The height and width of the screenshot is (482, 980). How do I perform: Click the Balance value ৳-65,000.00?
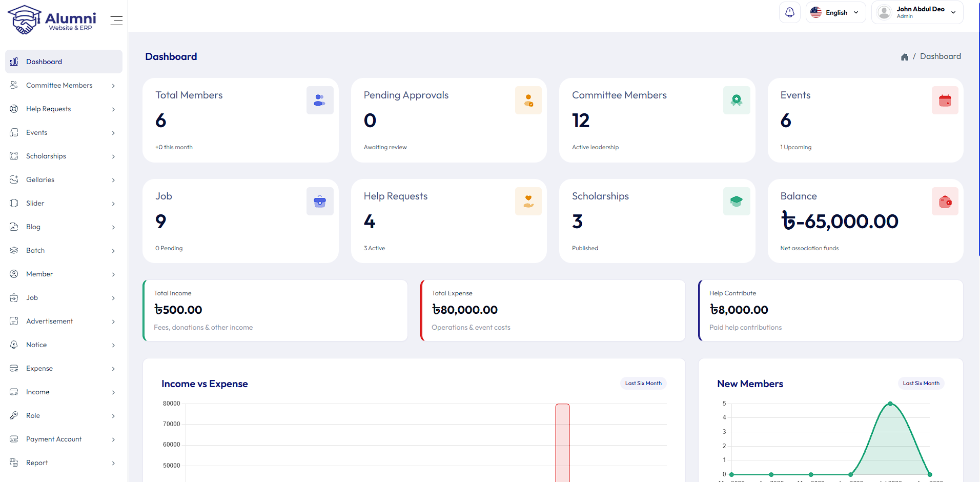click(x=840, y=222)
